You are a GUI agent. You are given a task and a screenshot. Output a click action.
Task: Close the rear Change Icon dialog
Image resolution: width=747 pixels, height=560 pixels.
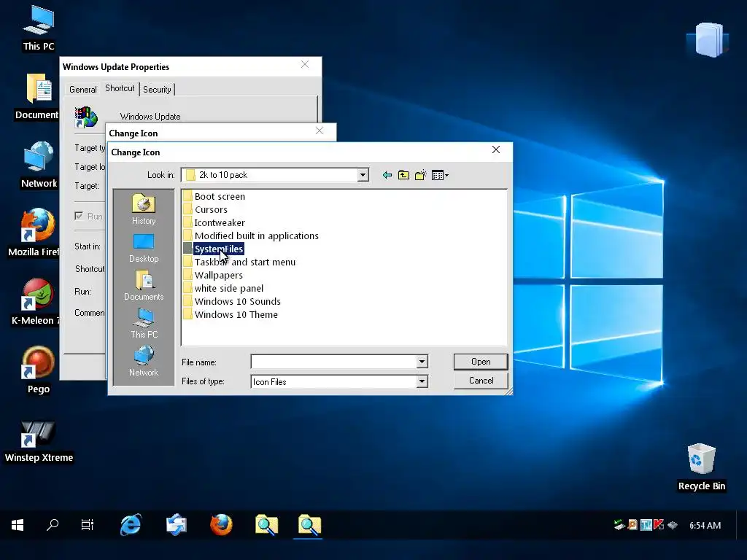320,131
